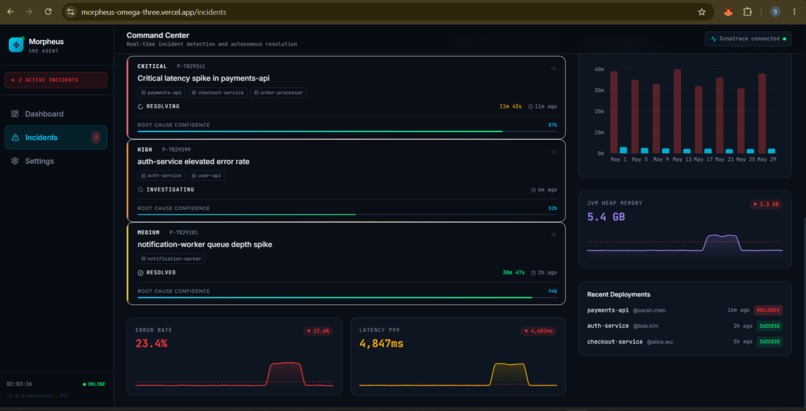806x411 pixels.
Task: Click the orange extension icon in toolbar
Action: (x=728, y=12)
